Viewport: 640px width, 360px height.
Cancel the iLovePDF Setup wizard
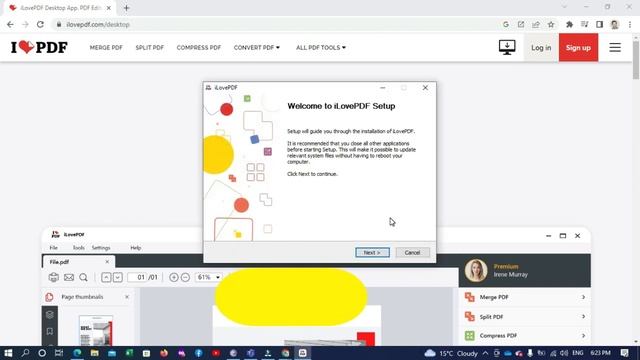412,252
